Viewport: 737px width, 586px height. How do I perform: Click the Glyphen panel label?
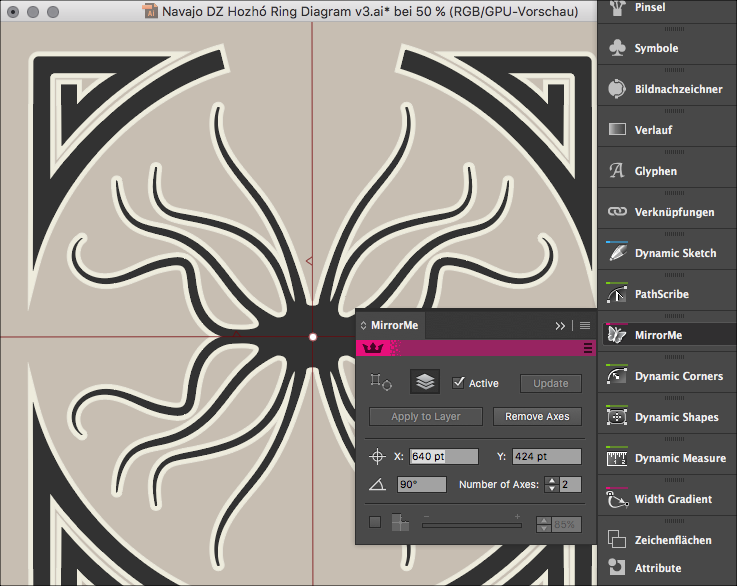point(656,171)
